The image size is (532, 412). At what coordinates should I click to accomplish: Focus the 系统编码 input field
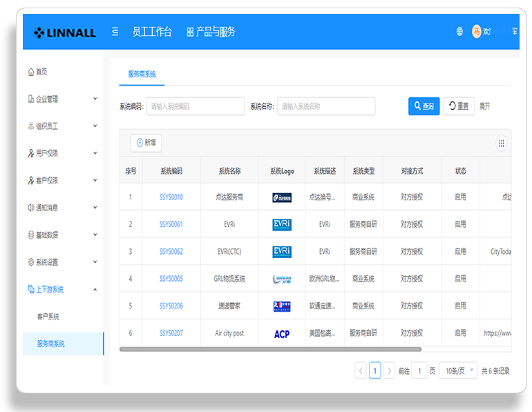pos(196,106)
